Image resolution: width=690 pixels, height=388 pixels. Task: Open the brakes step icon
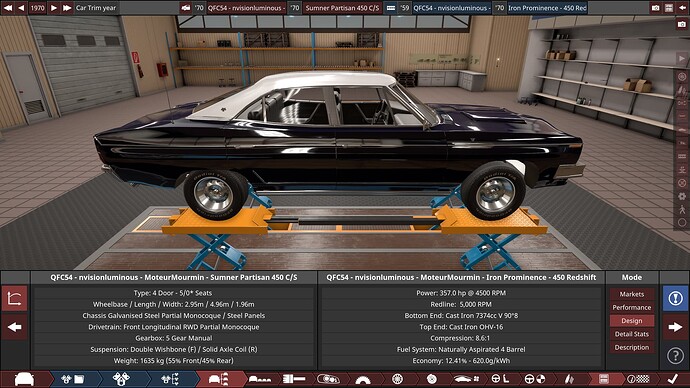[432, 379]
